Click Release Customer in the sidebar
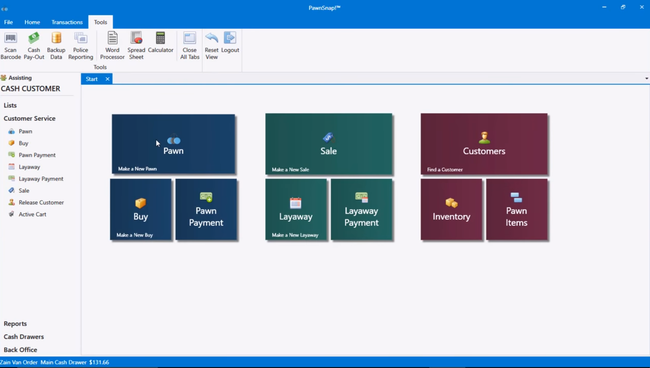 click(x=41, y=202)
